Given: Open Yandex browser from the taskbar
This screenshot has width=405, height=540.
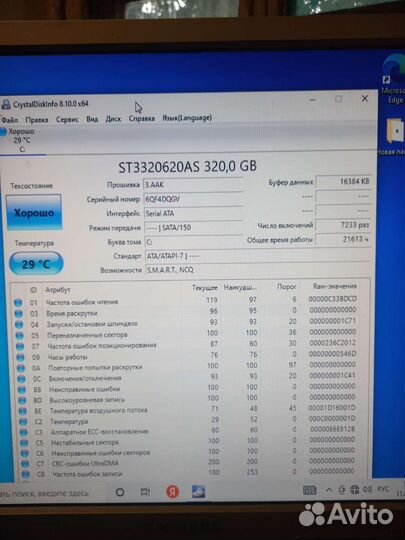Looking at the screenshot, I should click(173, 492).
